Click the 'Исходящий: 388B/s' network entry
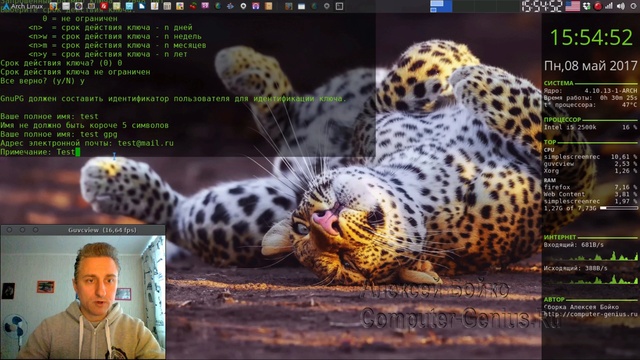Viewport: 640px width, 360px height. click(x=575, y=269)
